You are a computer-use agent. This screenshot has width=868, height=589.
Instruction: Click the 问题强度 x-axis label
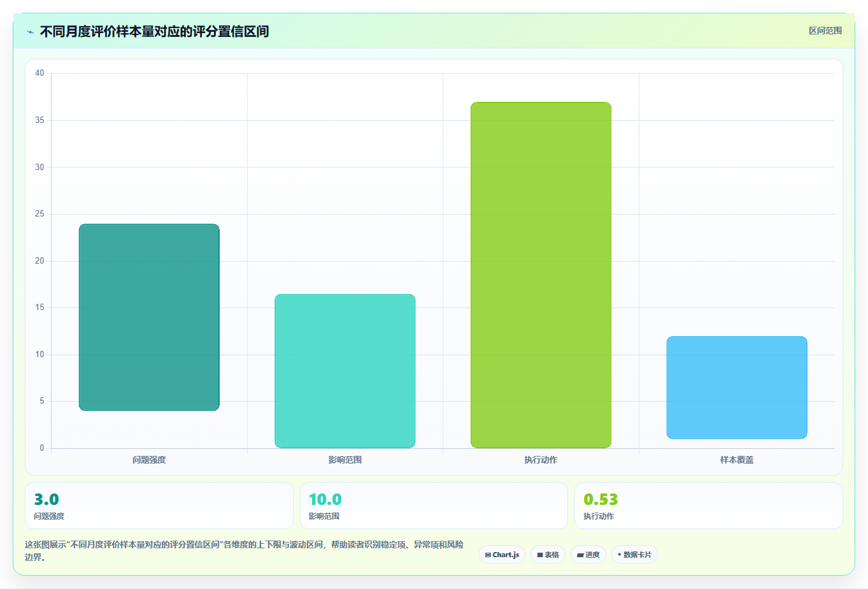[x=149, y=460]
